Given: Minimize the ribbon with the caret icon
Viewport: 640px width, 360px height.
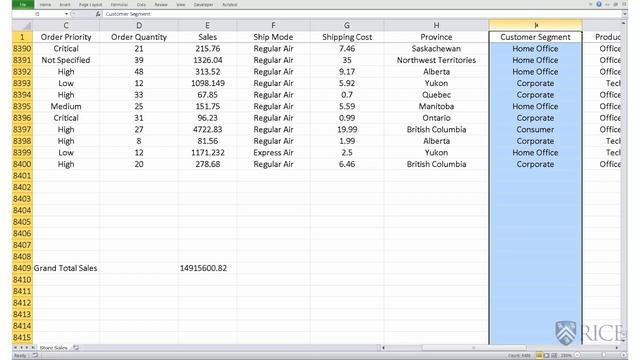Looking at the screenshot, I should click(590, 4).
